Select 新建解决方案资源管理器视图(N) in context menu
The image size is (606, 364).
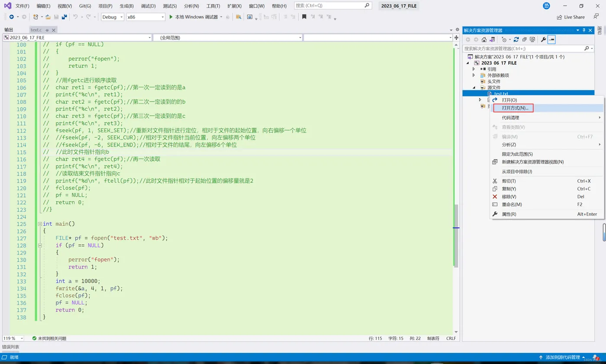pyautogui.click(x=548, y=162)
